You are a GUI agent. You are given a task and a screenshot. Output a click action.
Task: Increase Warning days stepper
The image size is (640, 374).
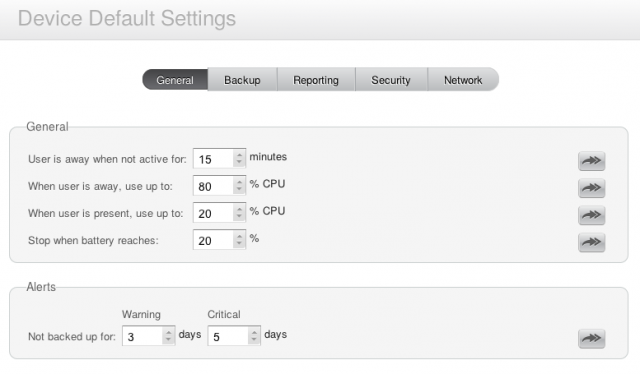point(168,332)
